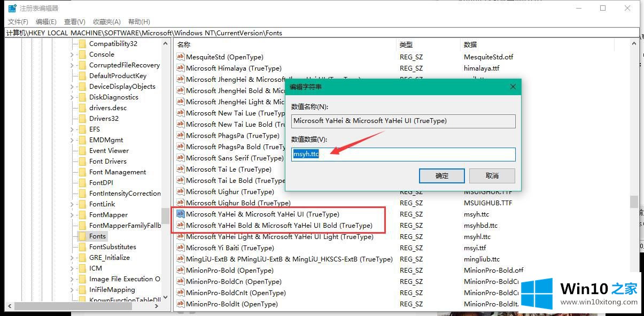
Task: Select the FontSubstitutes folder icon
Action: pos(82,247)
